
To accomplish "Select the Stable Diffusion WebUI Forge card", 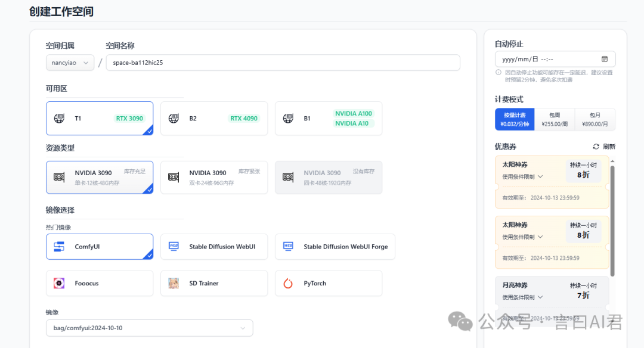I will [x=335, y=247].
